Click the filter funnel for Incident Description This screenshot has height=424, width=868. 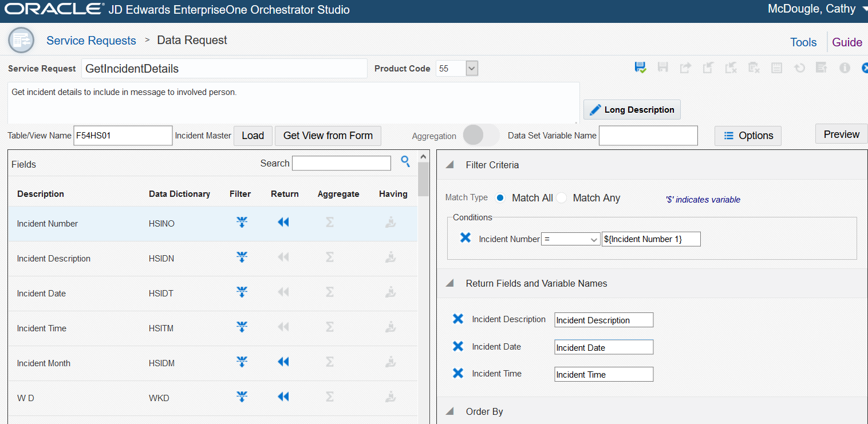click(x=242, y=257)
